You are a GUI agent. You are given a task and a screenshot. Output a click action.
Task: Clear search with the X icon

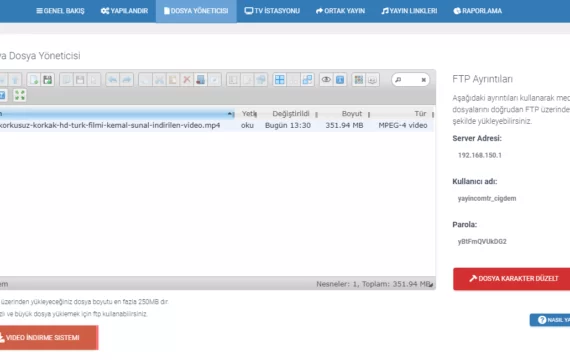(x=424, y=80)
